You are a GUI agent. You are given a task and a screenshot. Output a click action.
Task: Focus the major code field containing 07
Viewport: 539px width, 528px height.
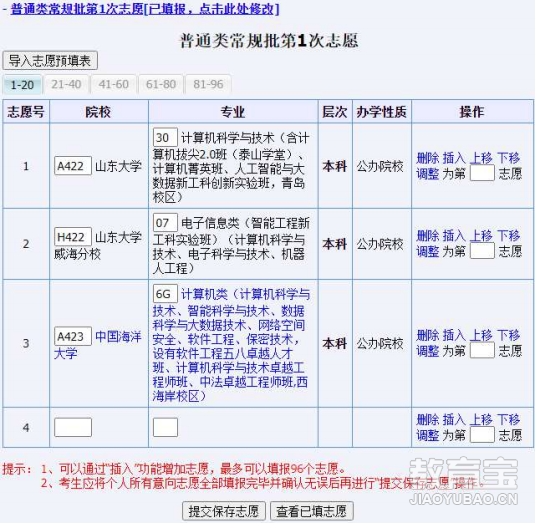[165, 223]
